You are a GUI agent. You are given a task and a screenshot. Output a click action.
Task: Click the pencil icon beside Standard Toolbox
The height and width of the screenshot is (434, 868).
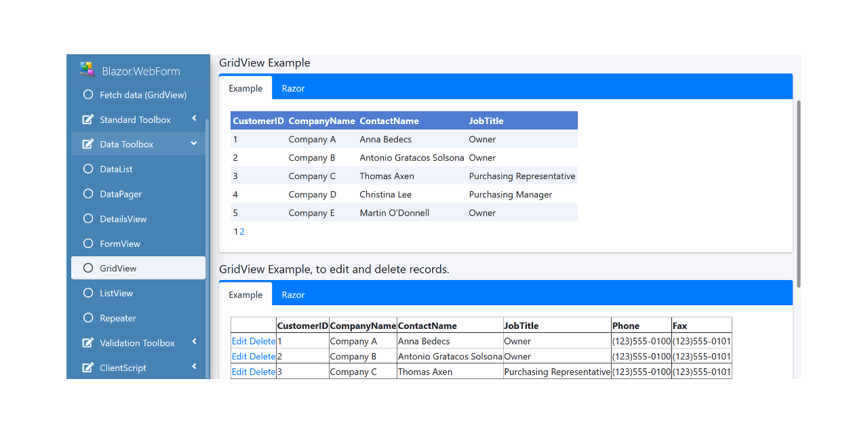(87, 119)
